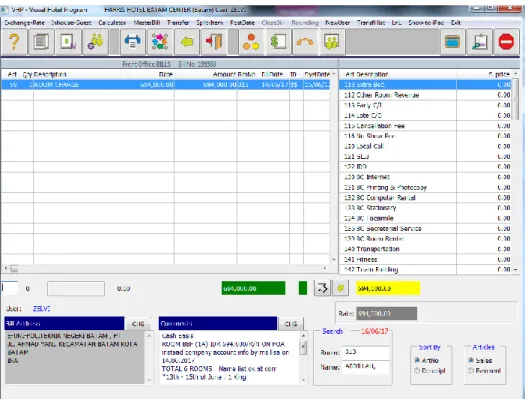Click the bill table horizontal scrollbar
Image resolution: width=525 pixels, height=399 pixels.
(x=164, y=268)
